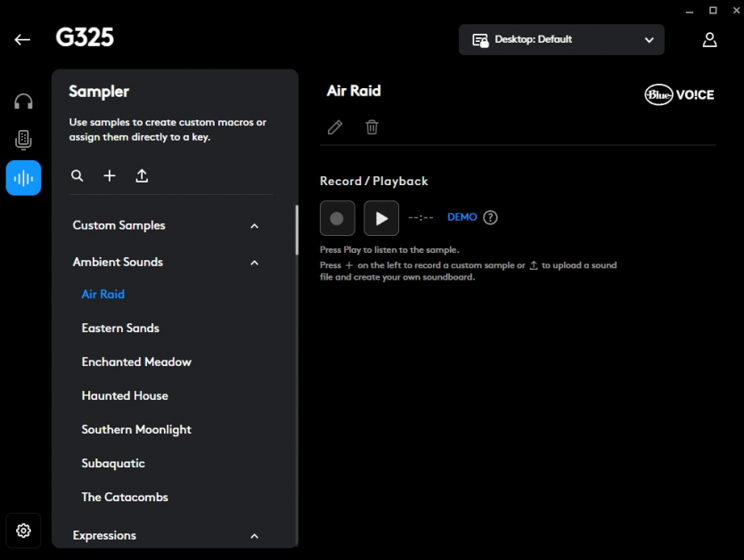Open settings with the gear icon
This screenshot has width=744, height=560.
click(x=24, y=531)
